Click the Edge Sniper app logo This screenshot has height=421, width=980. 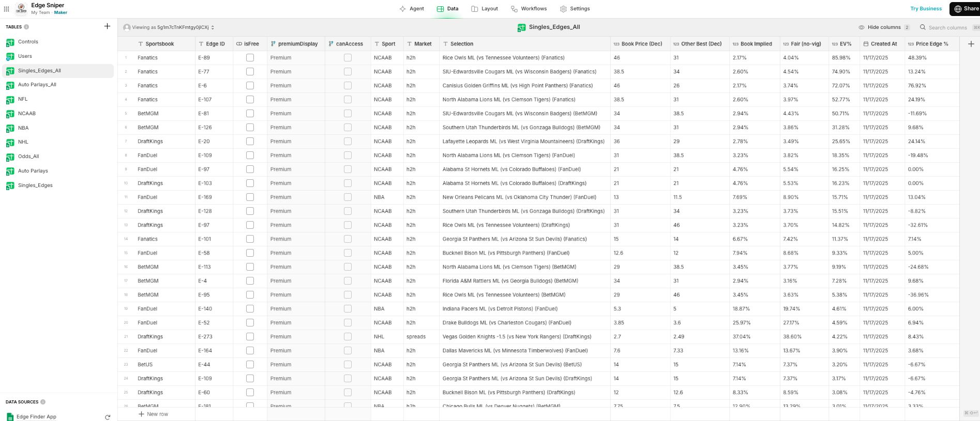21,9
